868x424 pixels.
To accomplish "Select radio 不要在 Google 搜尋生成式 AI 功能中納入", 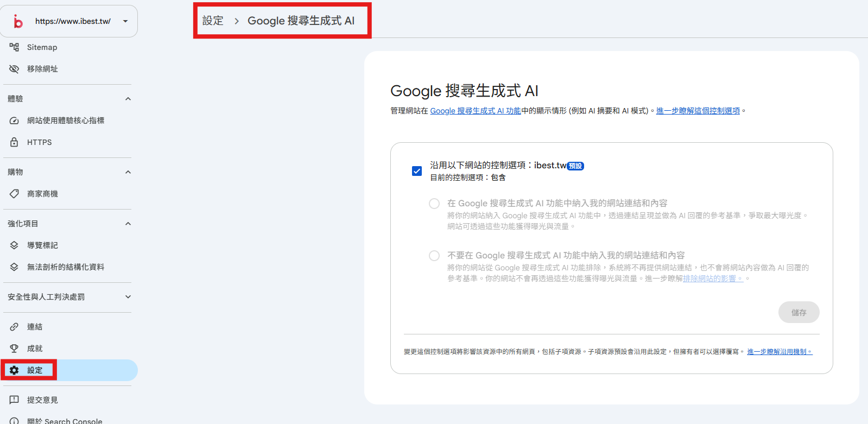I will 434,256.
